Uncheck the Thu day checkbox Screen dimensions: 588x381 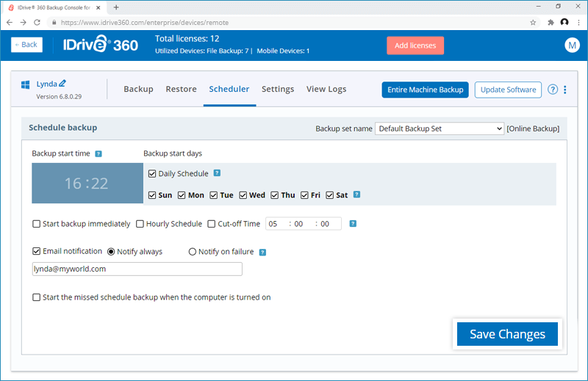pos(274,195)
